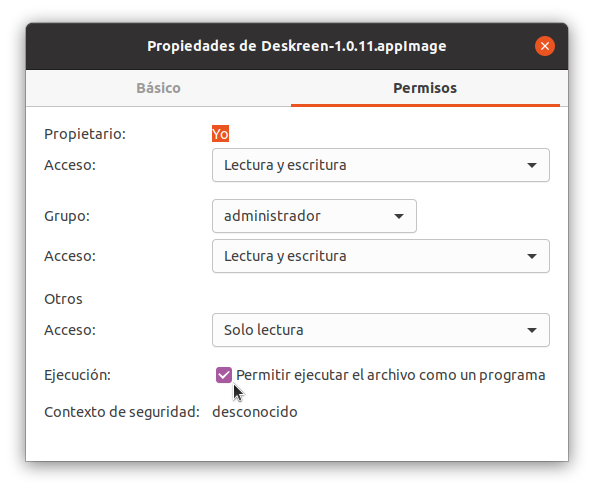Open the Solo lectura dropdown for Otros
The width and height of the screenshot is (594, 490).
[381, 330]
